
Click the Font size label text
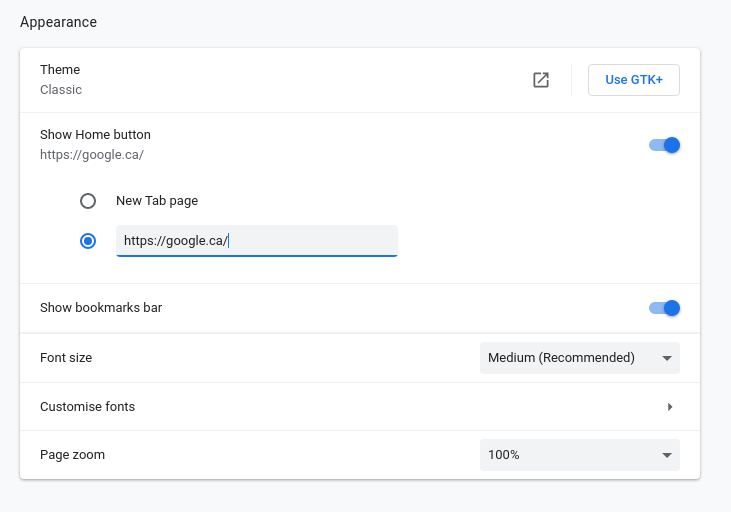pos(66,358)
